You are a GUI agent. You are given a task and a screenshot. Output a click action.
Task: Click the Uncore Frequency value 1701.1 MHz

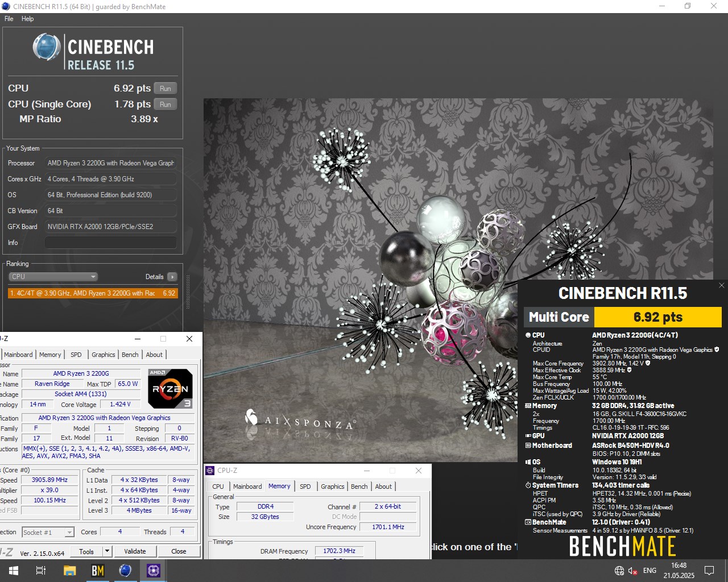[x=388, y=527]
